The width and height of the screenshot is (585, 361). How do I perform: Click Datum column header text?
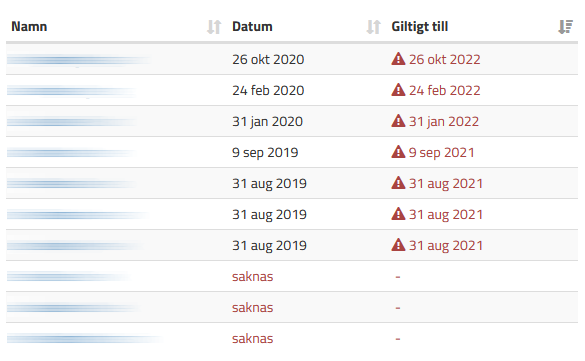click(252, 27)
